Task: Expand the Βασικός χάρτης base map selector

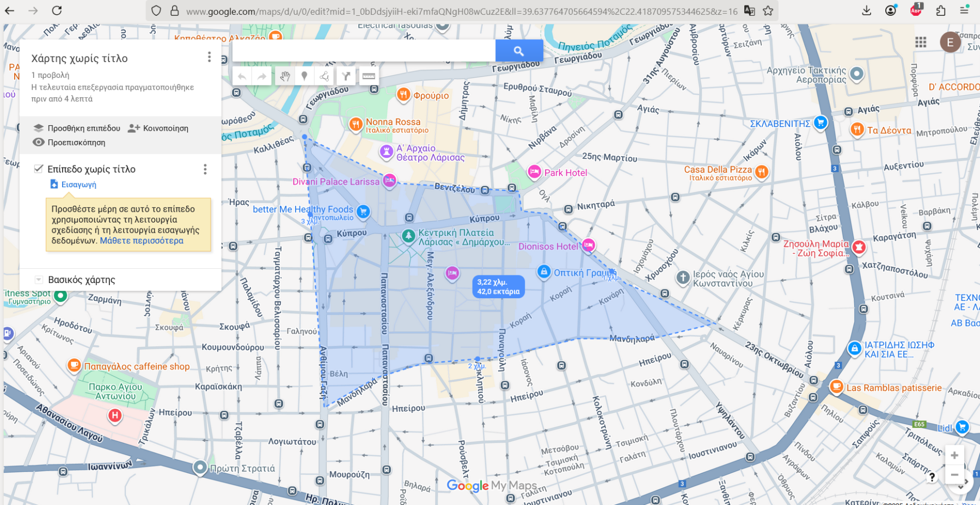Action: click(39, 280)
